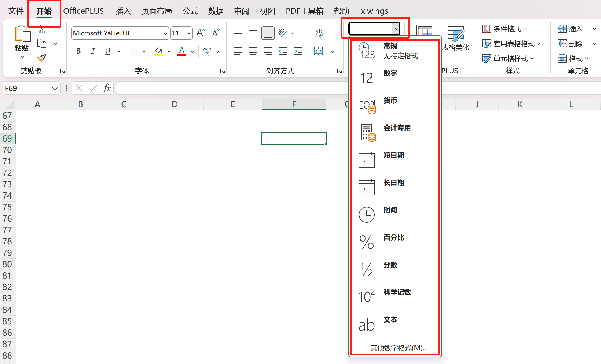The image size is (601, 364).
Task: Toggle underline formatting
Action: coord(107,51)
